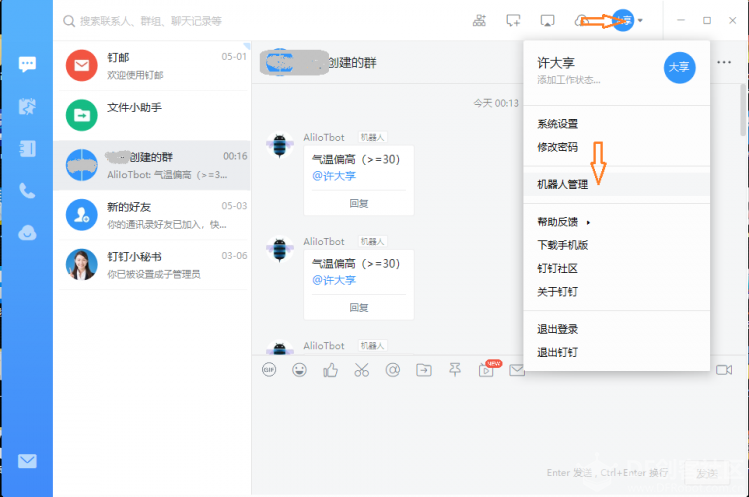
Task: Click the thumbs-up icon in chat toolbar
Action: [331, 370]
